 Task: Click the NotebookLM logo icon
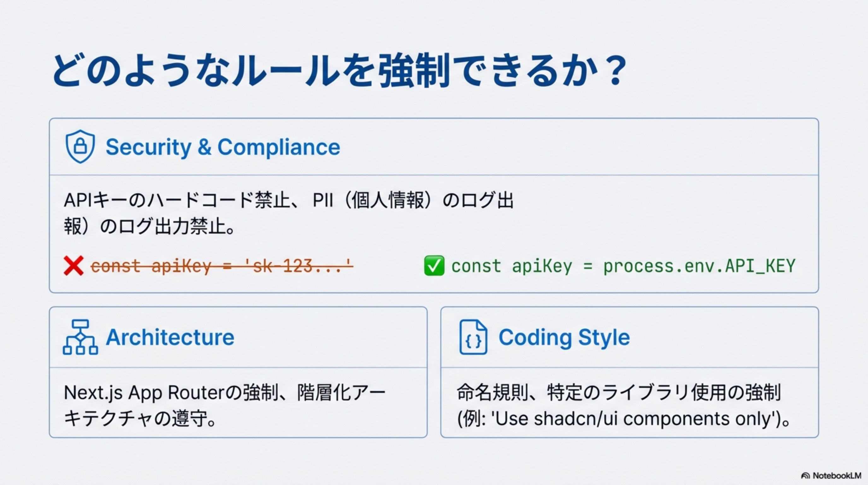click(805, 476)
